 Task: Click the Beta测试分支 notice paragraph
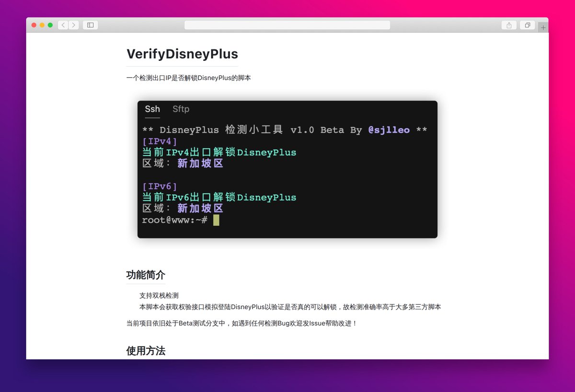[x=242, y=323]
